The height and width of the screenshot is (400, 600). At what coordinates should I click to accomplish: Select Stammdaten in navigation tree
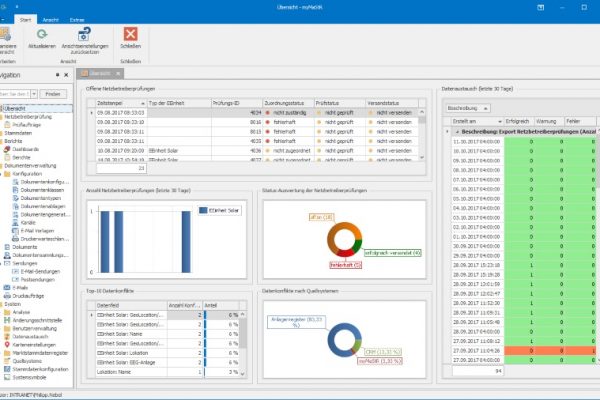click(18, 133)
